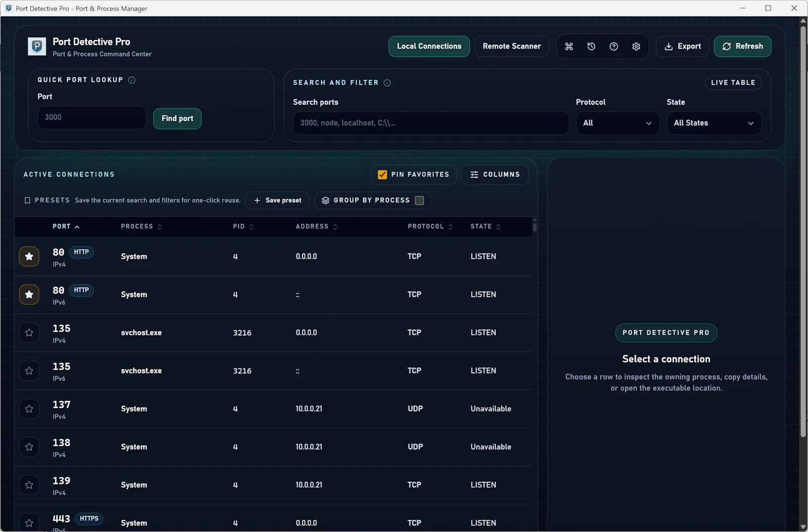This screenshot has height=532, width=808.
Task: Click the Port Detective Pro logo icon
Action: [37, 46]
